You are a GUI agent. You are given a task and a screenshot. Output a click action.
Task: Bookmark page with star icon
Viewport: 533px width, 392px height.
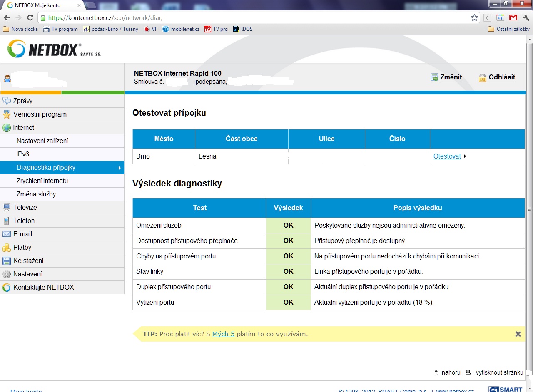point(474,17)
